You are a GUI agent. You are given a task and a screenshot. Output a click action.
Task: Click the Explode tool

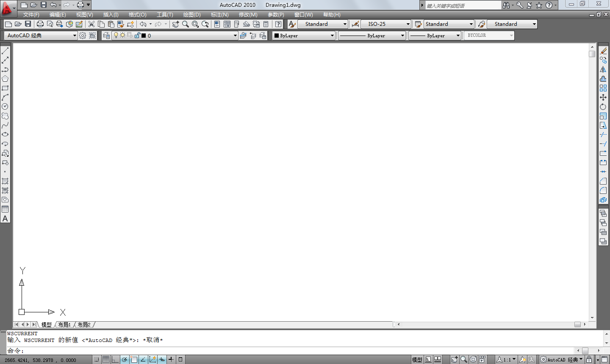pos(603,200)
